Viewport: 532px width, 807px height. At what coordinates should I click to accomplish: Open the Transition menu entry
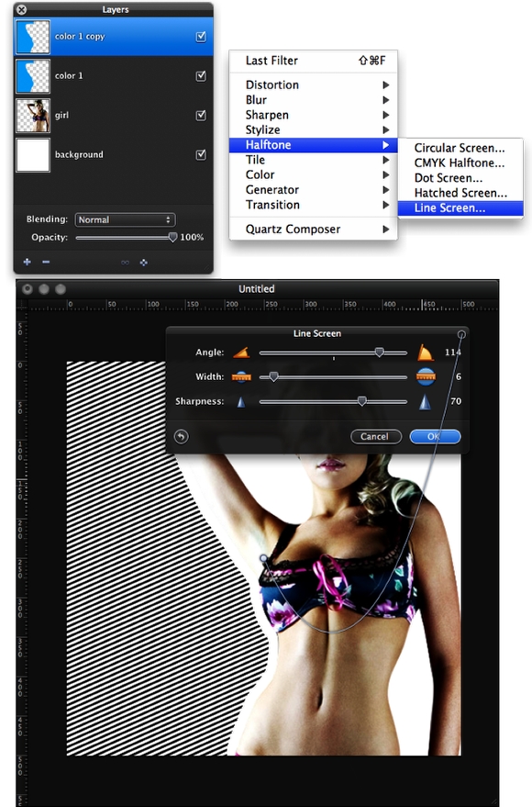coord(313,205)
